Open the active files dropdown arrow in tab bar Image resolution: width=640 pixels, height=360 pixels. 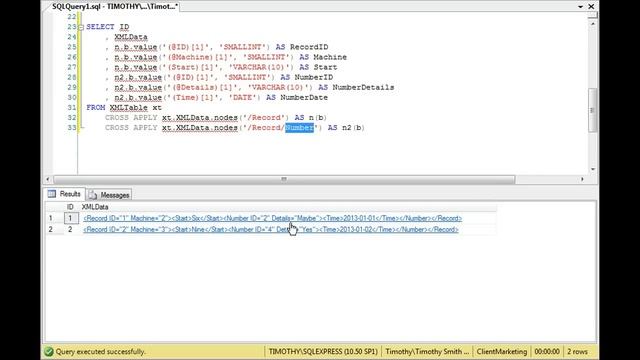(x=580, y=7)
